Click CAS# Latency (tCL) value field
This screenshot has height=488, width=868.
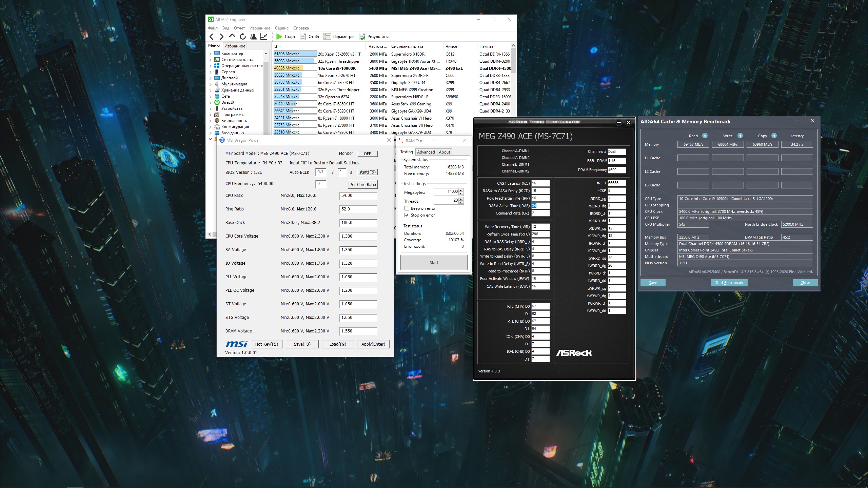540,183
